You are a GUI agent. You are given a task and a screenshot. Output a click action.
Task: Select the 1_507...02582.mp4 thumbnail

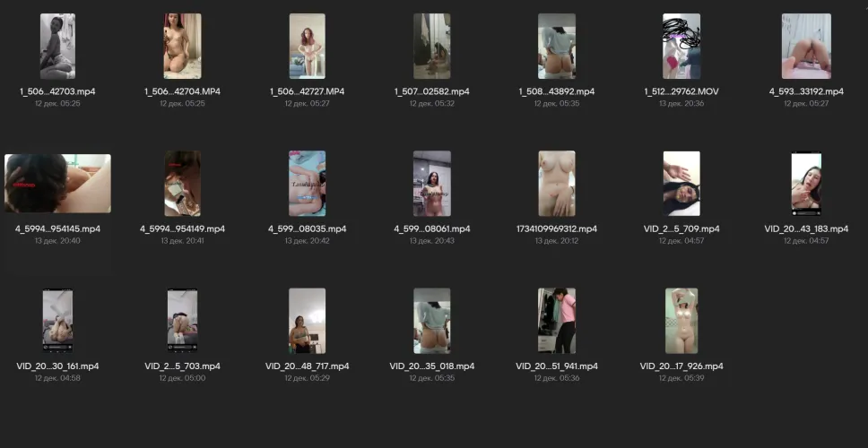[431, 47]
